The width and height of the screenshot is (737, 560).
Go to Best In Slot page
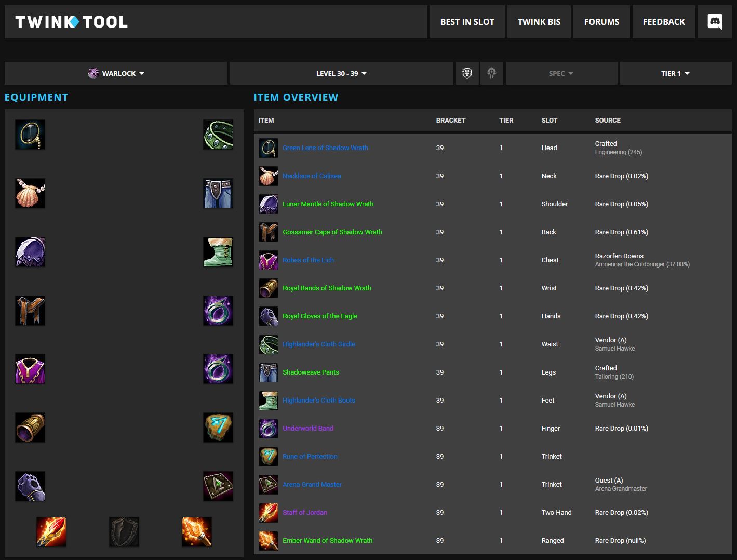tap(467, 22)
